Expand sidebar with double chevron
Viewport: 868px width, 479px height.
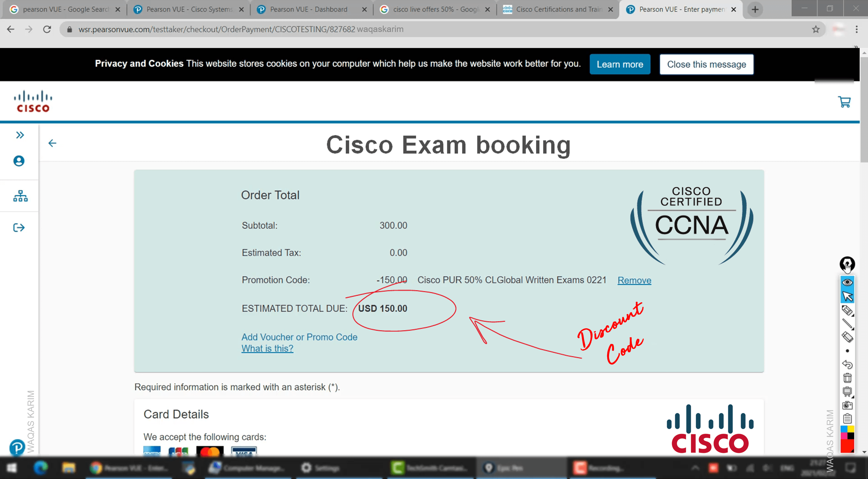[x=20, y=135]
